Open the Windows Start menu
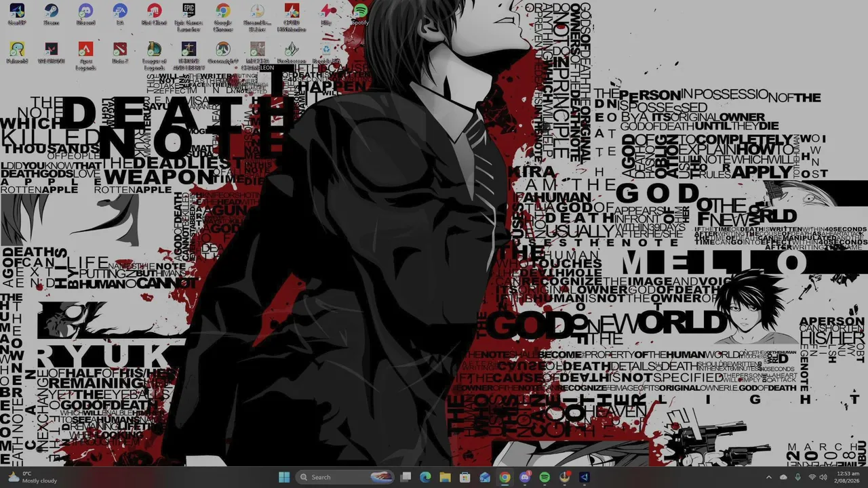868x488 pixels. 284,477
